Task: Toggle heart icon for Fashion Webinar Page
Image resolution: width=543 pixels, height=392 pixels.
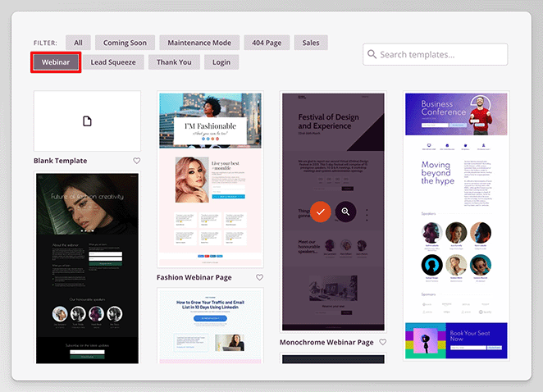Action: [x=259, y=278]
